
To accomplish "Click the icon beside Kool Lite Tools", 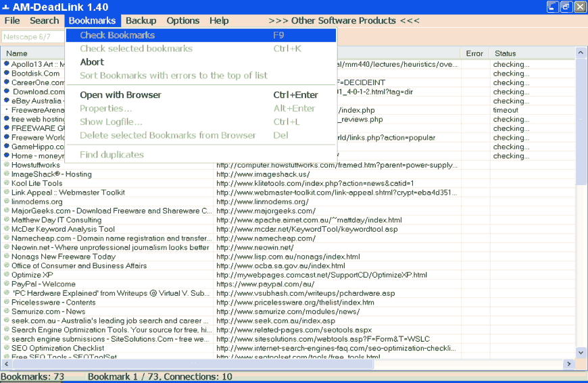I will (6, 183).
